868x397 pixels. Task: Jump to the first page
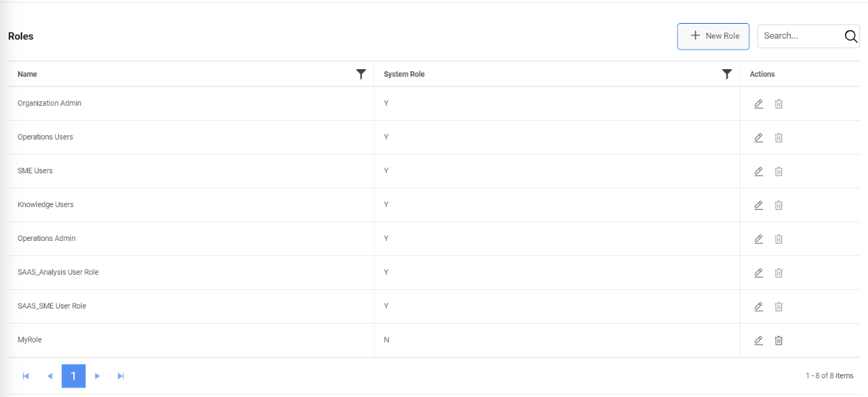26,375
